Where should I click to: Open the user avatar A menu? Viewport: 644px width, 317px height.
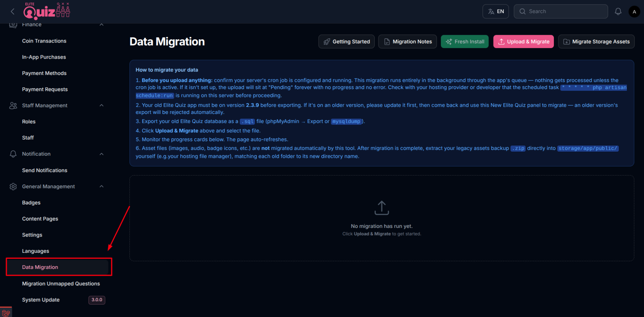click(x=634, y=12)
